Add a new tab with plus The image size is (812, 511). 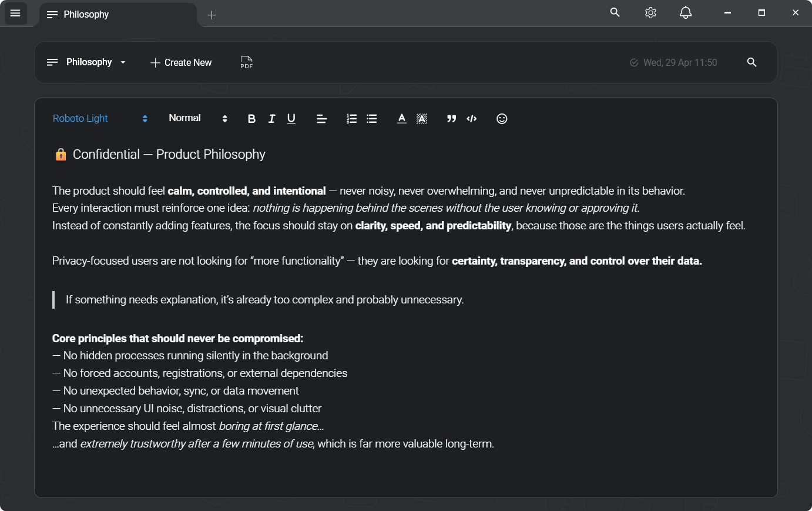click(x=212, y=15)
